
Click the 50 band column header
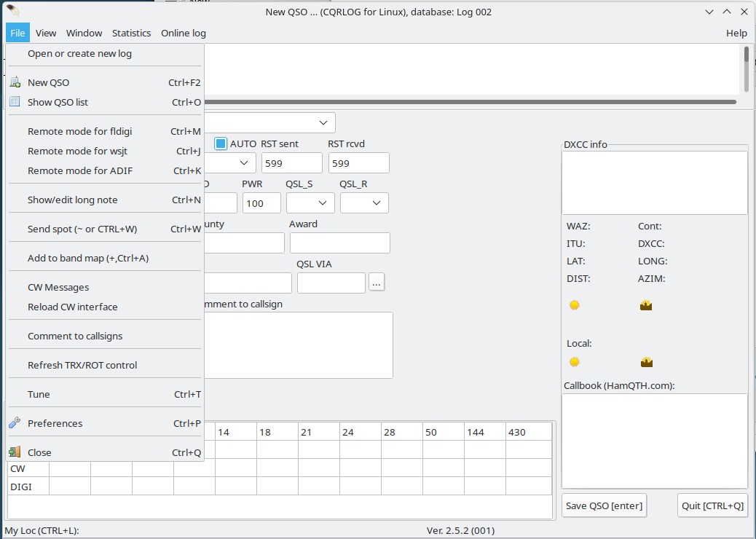click(443, 432)
